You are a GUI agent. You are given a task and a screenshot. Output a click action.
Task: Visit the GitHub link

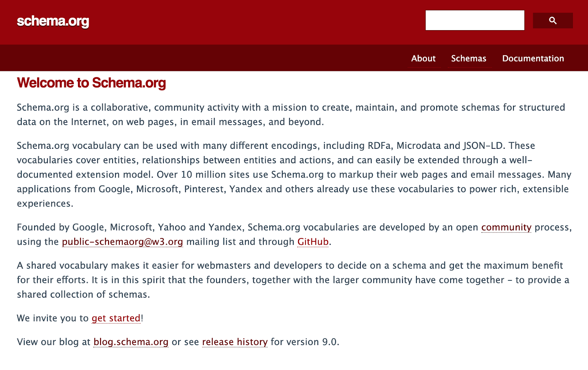click(x=313, y=242)
